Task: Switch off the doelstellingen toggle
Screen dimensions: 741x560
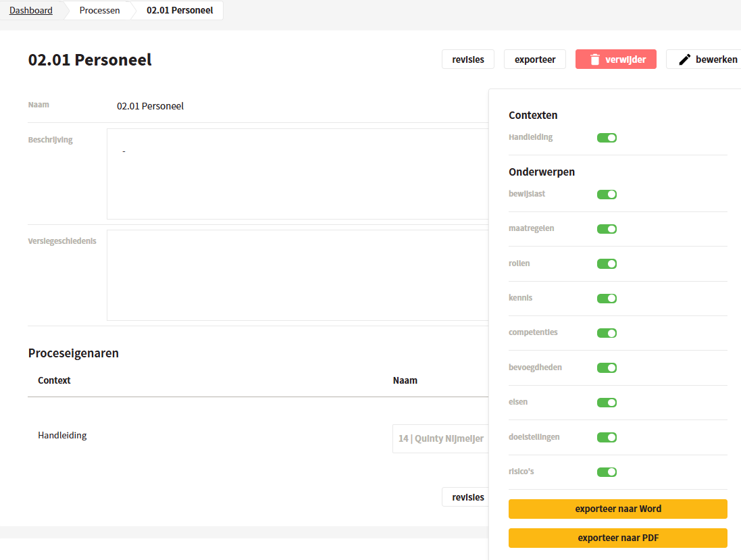Action: pyautogui.click(x=607, y=437)
